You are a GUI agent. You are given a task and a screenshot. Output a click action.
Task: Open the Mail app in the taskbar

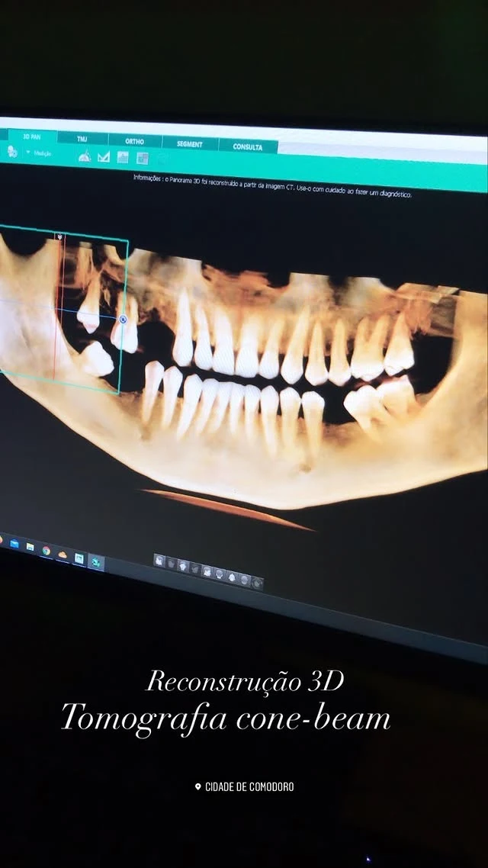click(14, 544)
